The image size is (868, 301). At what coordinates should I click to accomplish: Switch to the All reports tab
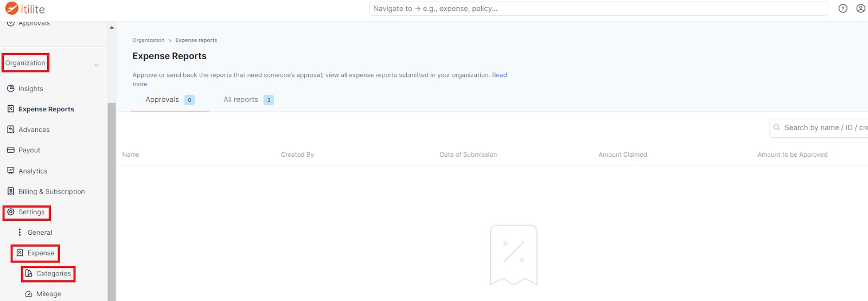pyautogui.click(x=241, y=100)
